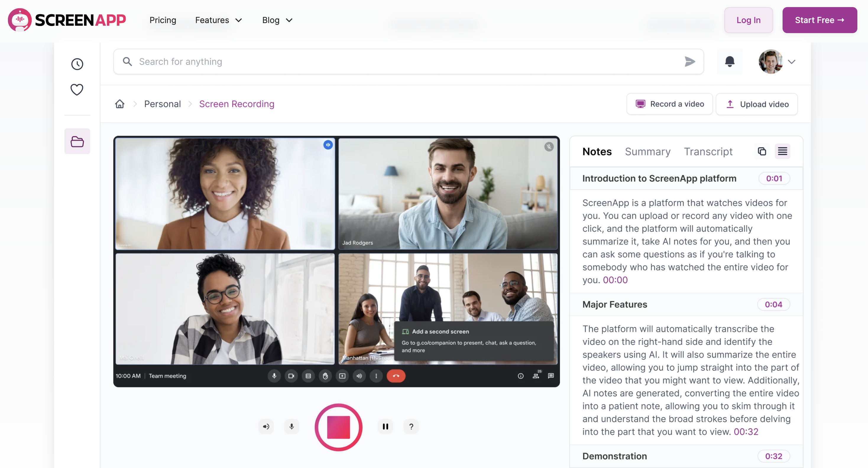Copy notes using the copy icon
Image resolution: width=868 pixels, height=468 pixels.
click(x=762, y=152)
